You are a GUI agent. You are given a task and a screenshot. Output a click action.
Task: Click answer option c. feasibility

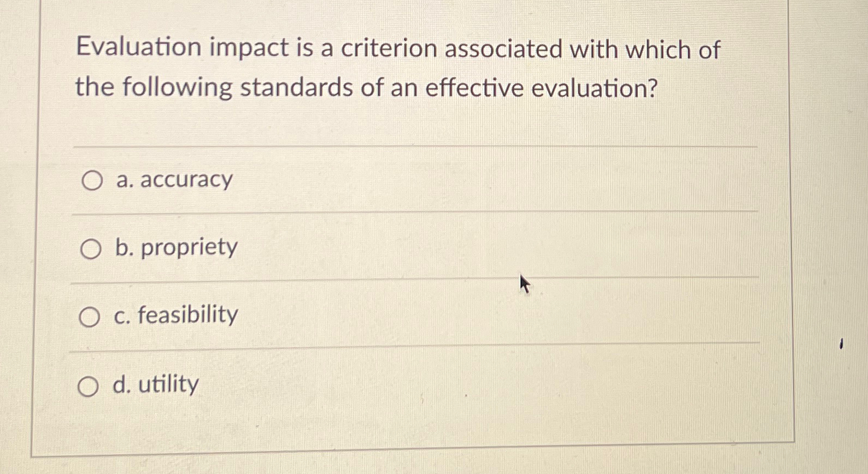[x=175, y=315]
